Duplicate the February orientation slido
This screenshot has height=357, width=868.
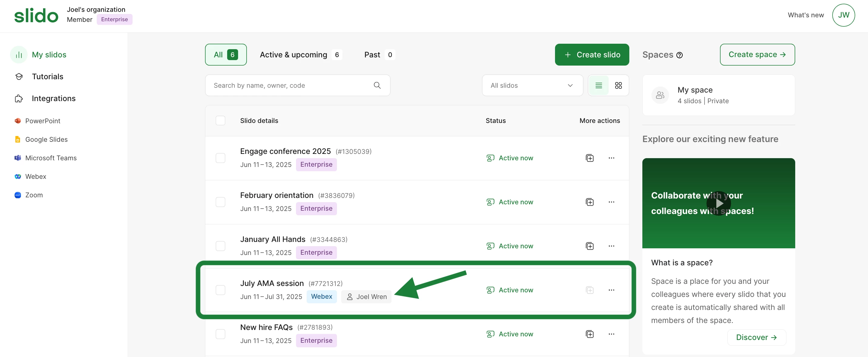pyautogui.click(x=590, y=202)
